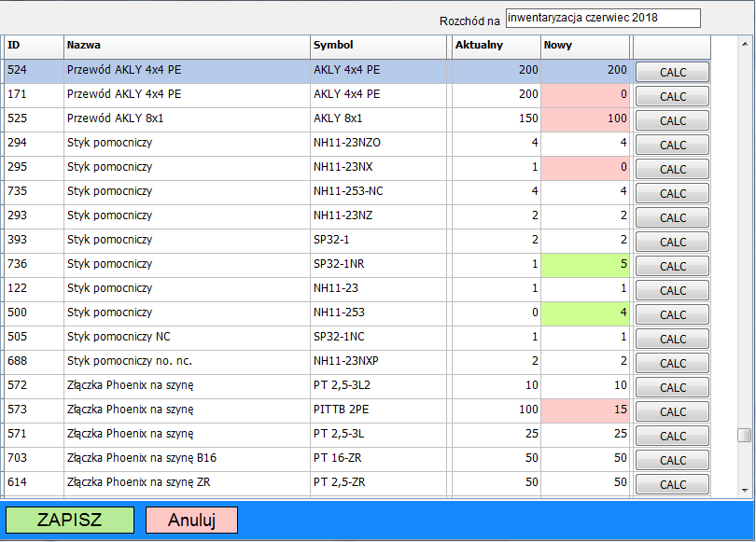Select Nowy value 25 for PT 2,5-3L
The height and width of the screenshot is (542, 756).
(585, 436)
